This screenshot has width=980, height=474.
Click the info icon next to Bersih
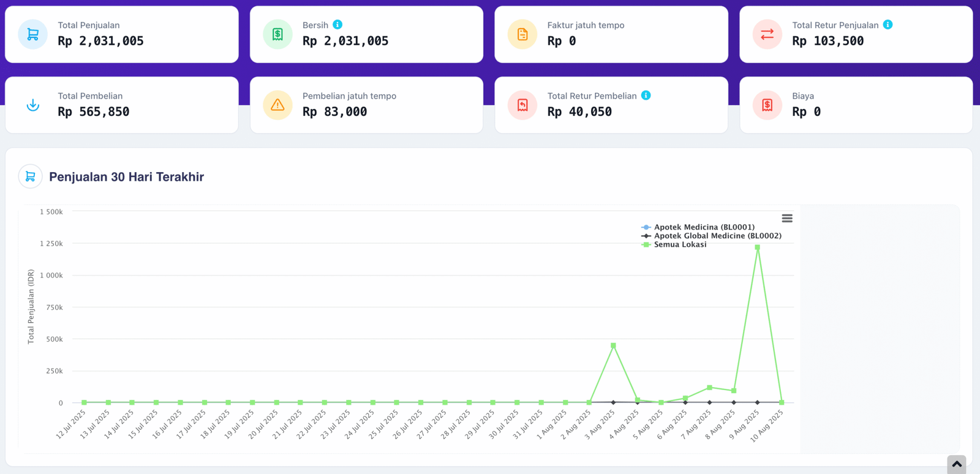(x=337, y=24)
